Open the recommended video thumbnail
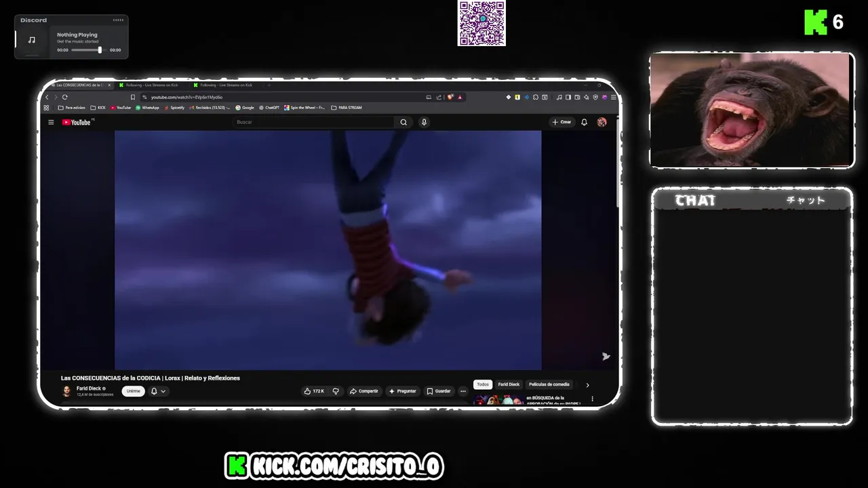This screenshot has width=868, height=488. click(498, 400)
